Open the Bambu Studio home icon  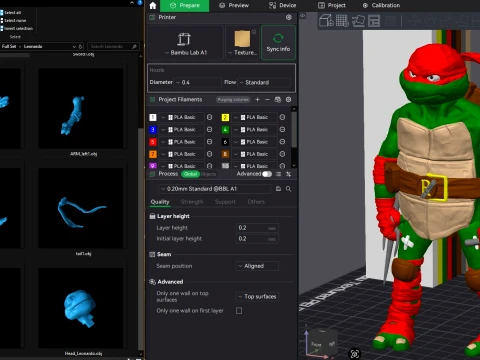(153, 5)
